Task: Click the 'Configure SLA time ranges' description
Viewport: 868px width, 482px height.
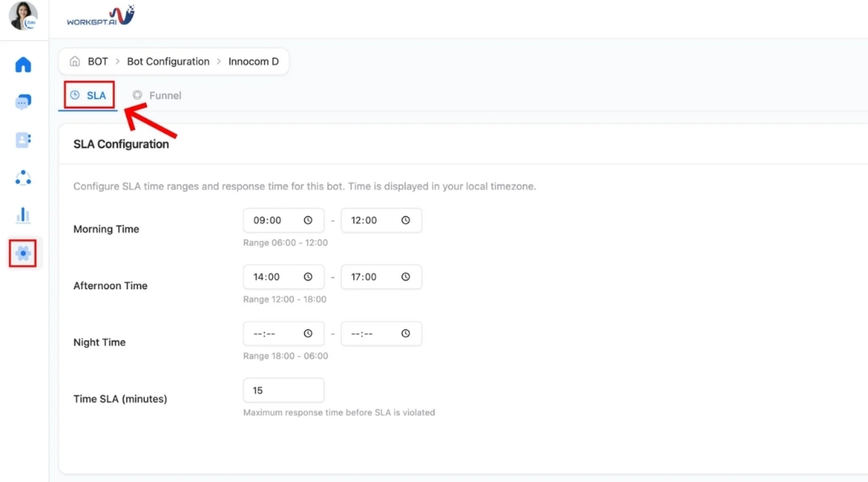Action: [x=305, y=186]
